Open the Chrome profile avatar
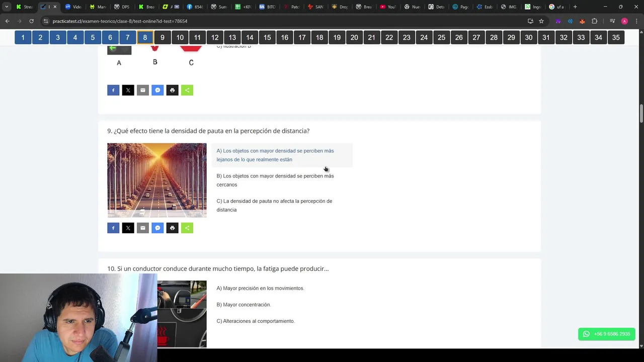 (624, 21)
